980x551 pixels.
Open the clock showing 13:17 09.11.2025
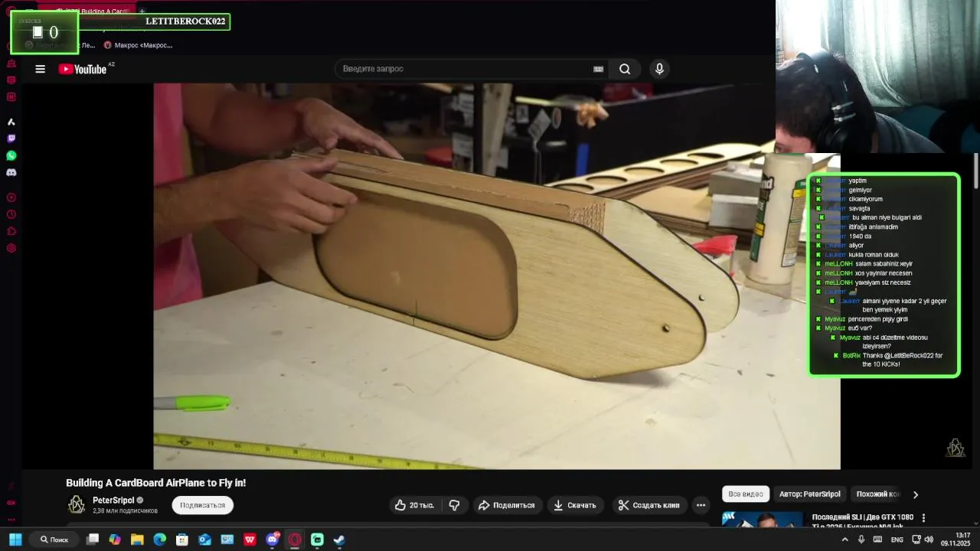[956, 540]
